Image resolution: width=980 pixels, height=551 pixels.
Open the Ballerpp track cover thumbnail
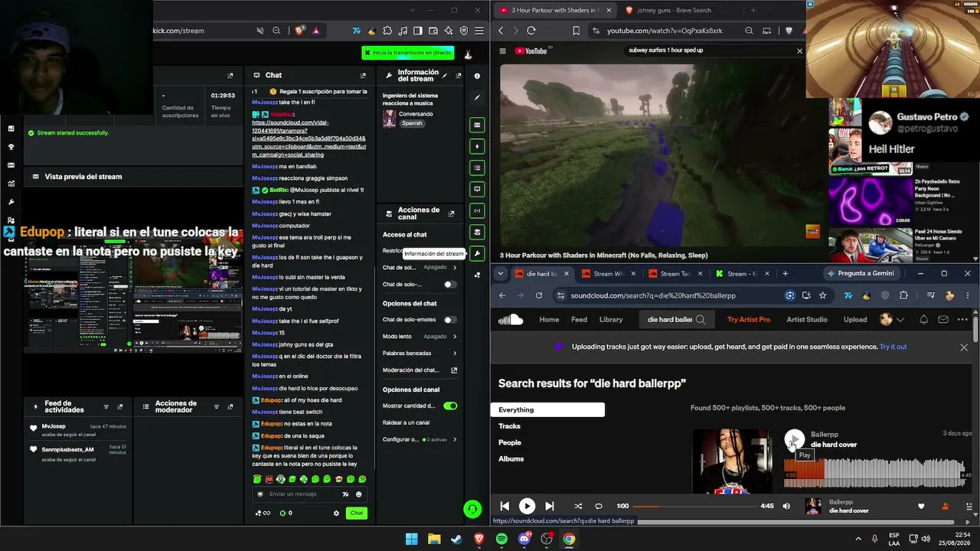point(731,461)
